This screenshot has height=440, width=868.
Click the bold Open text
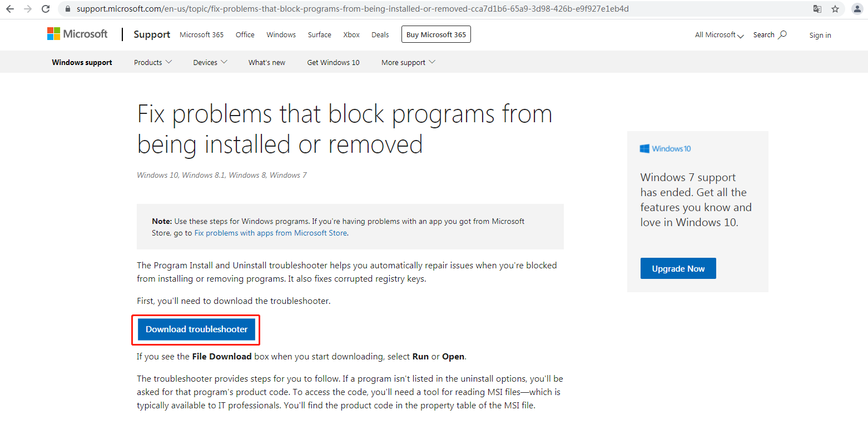(453, 357)
